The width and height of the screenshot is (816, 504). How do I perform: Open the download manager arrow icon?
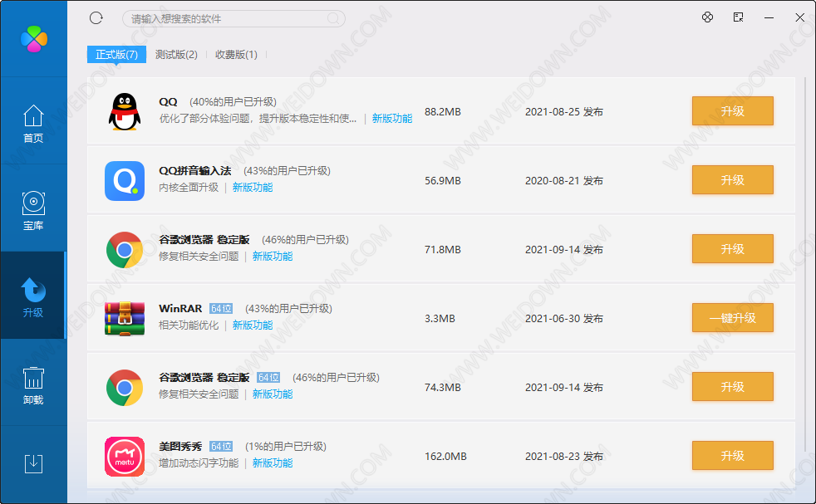[33, 463]
